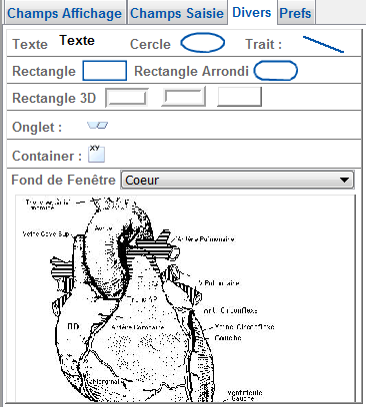Pick the Rectangle Arrondi rounded shape
This screenshot has height=407, width=366.
coord(276,71)
